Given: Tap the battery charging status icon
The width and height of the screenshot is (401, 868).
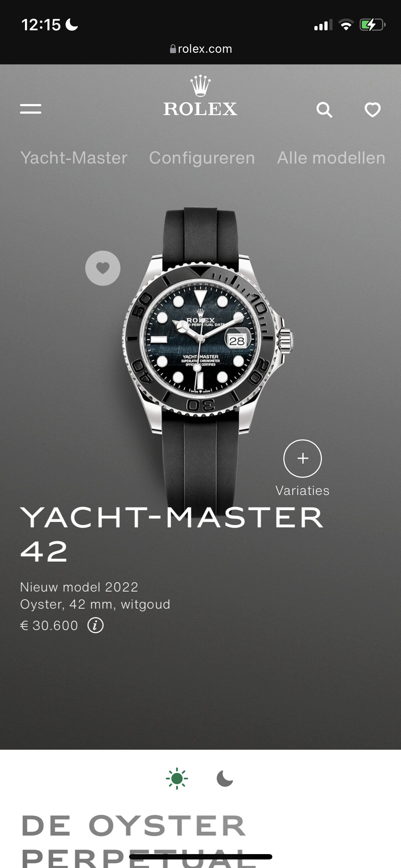Looking at the screenshot, I should coord(372,25).
